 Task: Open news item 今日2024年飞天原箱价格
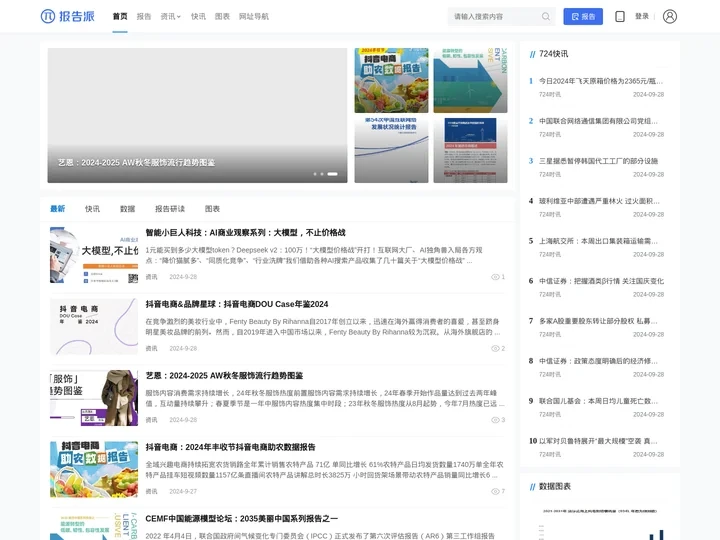click(x=601, y=81)
